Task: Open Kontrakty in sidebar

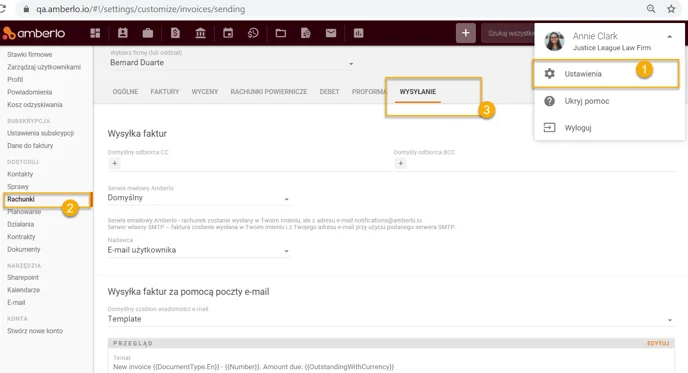Action: pyautogui.click(x=21, y=237)
